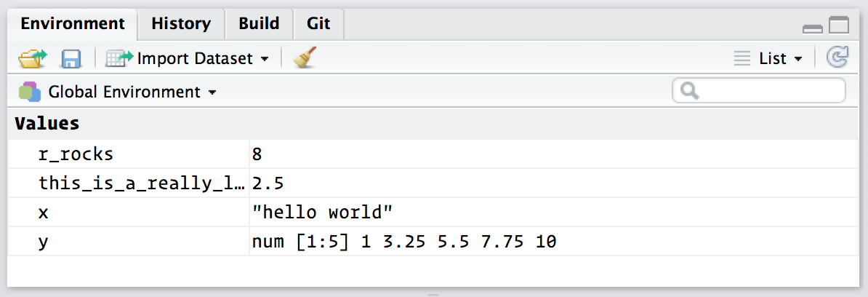Minimize the Environment pane
The height and width of the screenshot is (297, 868).
(812, 28)
